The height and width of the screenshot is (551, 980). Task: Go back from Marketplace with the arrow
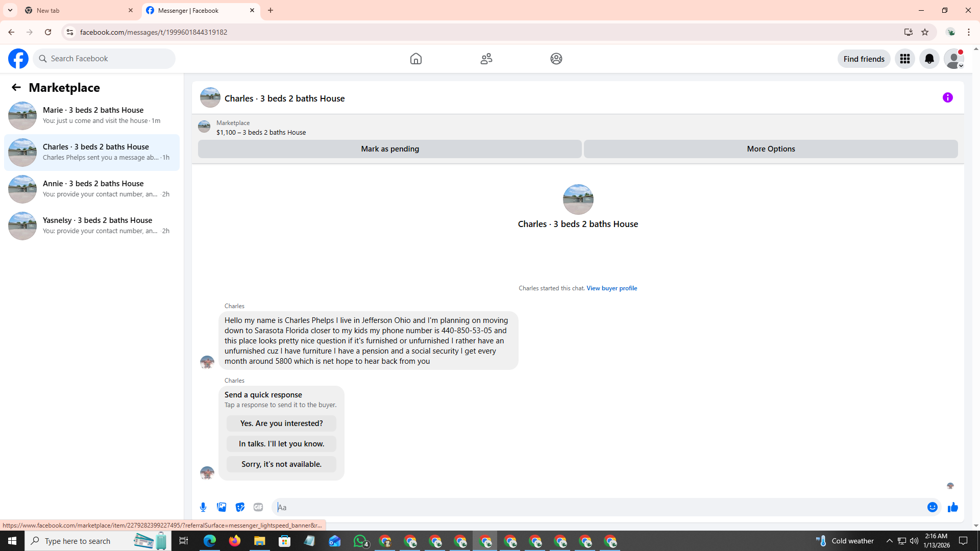tap(16, 87)
